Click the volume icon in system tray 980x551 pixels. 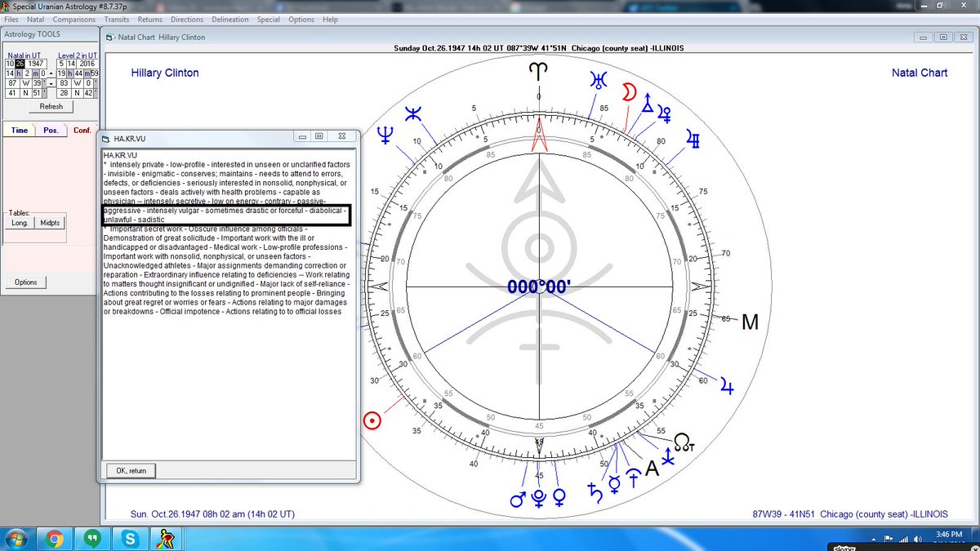point(918,539)
